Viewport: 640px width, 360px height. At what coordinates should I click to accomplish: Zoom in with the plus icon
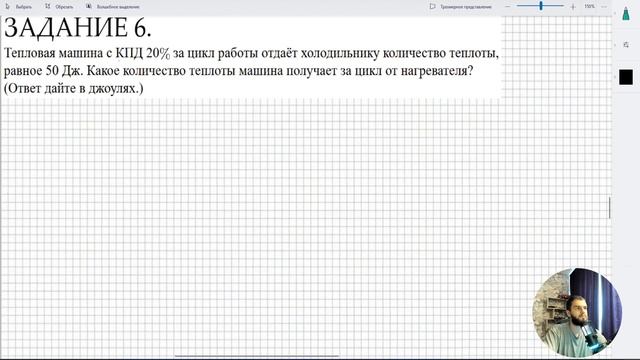click(x=573, y=7)
